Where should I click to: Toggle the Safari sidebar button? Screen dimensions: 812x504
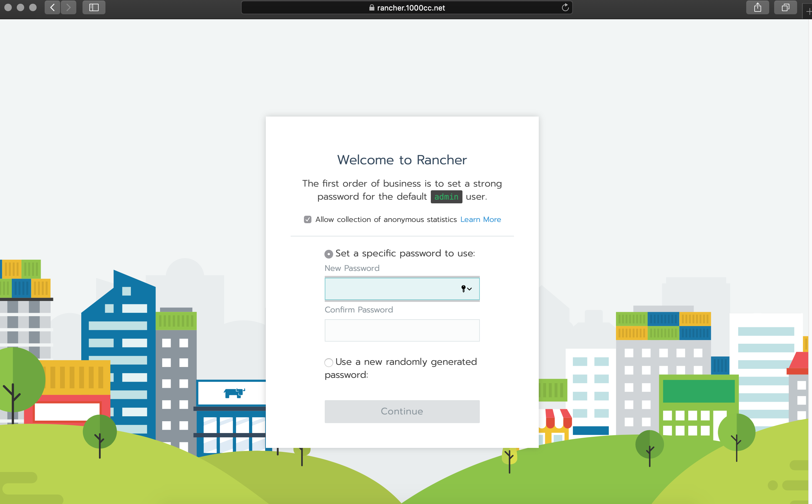coord(94,7)
